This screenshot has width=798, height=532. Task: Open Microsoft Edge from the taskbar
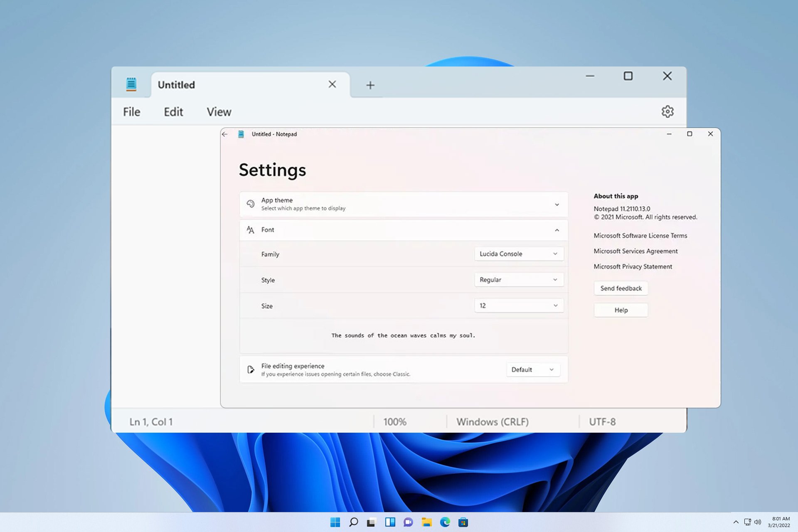(x=444, y=522)
